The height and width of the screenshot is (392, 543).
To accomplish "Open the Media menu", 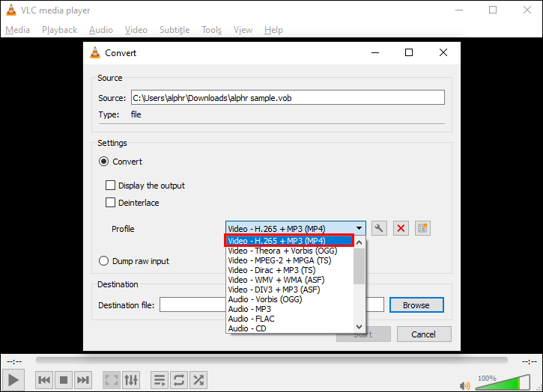I will tap(18, 30).
